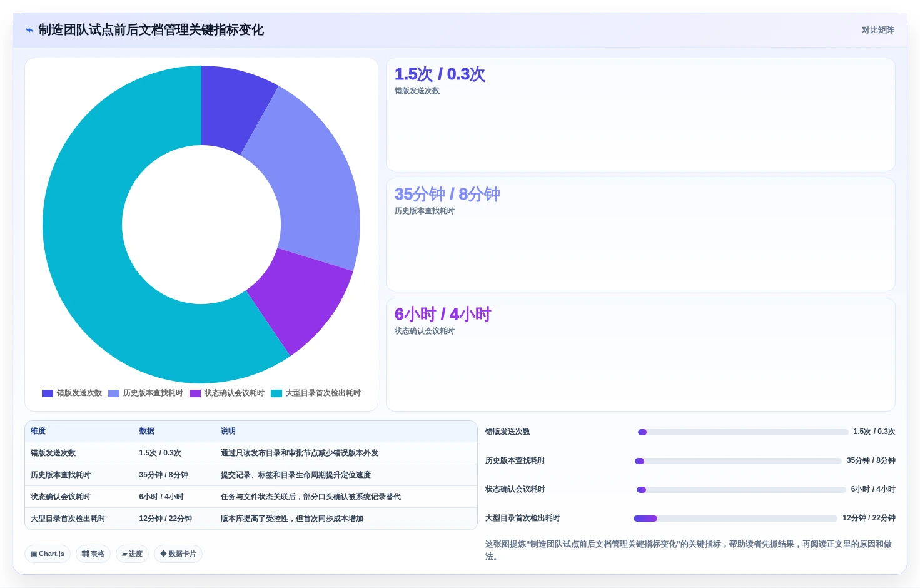The height and width of the screenshot is (588, 920).
Task: Click the 12分钟 / 22分钟 progress value
Action: [x=869, y=518]
